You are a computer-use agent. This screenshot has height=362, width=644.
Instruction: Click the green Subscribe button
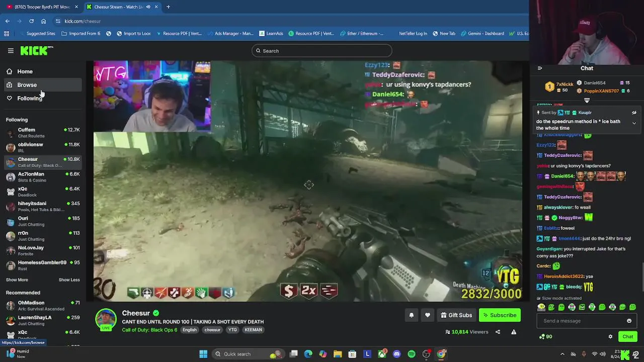point(500,315)
